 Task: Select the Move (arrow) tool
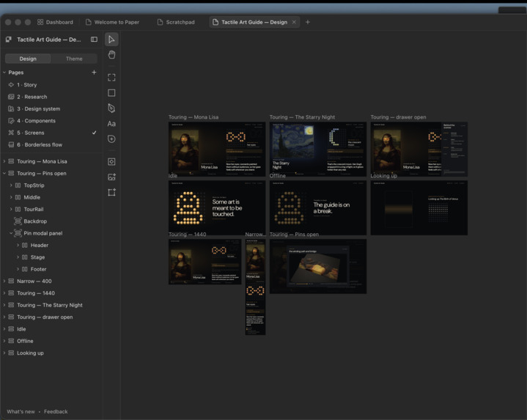[111, 40]
